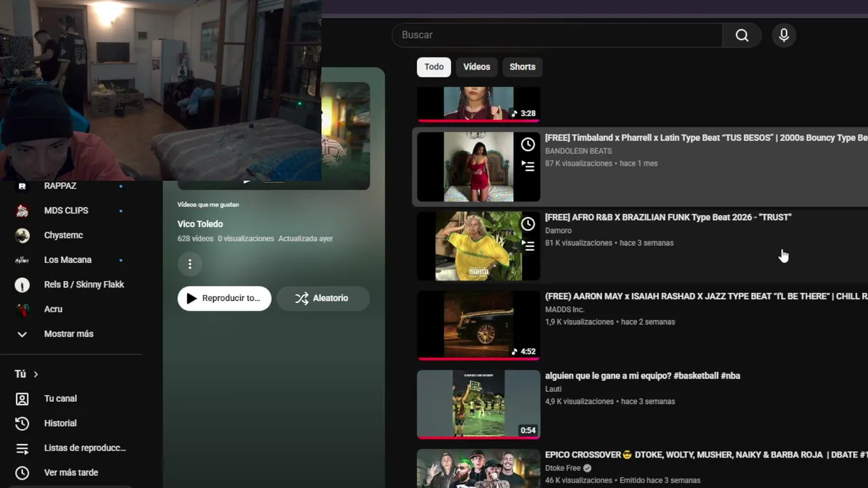Click the Los Macana channel avatar

[x=22, y=260]
